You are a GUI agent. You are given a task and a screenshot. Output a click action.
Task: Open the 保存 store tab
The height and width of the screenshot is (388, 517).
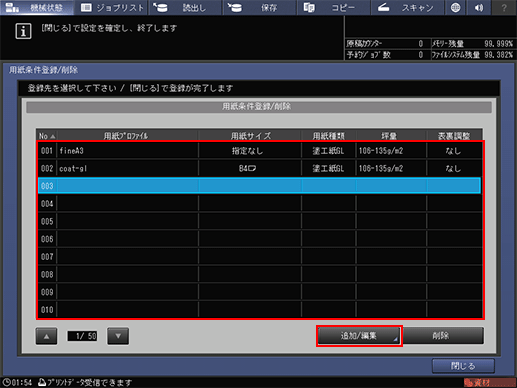(x=259, y=7)
